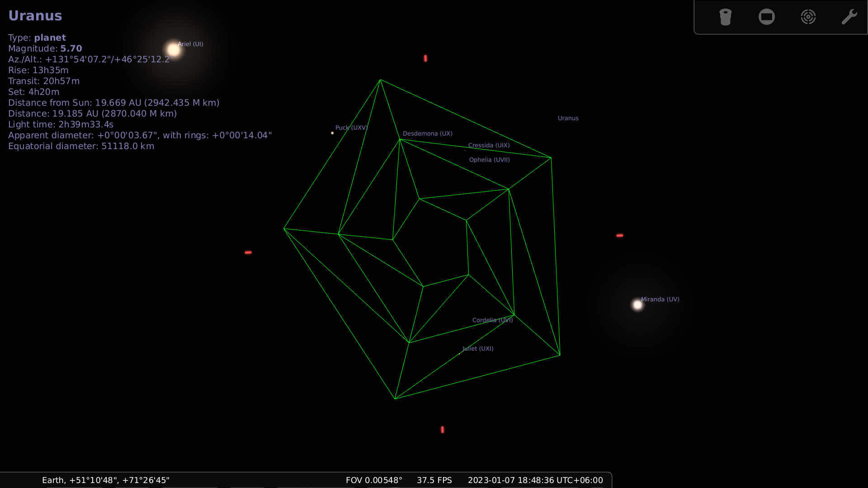
Task: Open the eyepiece observation view
Action: pos(725,17)
